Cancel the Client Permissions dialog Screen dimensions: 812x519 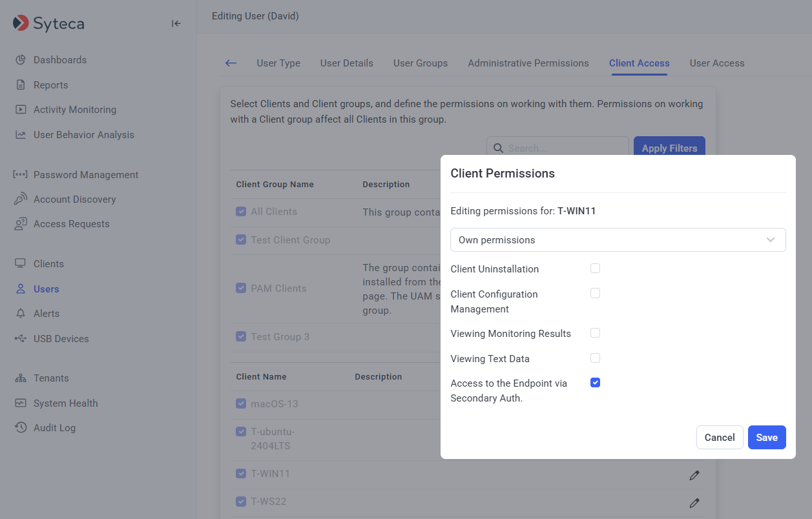719,438
